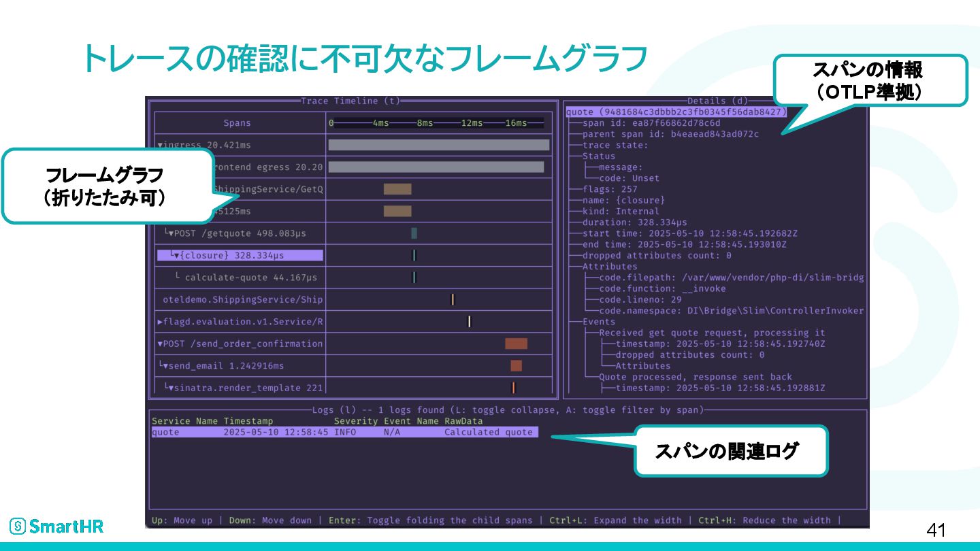Click the POST /send_order_confirmation timeline bar
This screenshot has height=551, width=980.
click(516, 344)
